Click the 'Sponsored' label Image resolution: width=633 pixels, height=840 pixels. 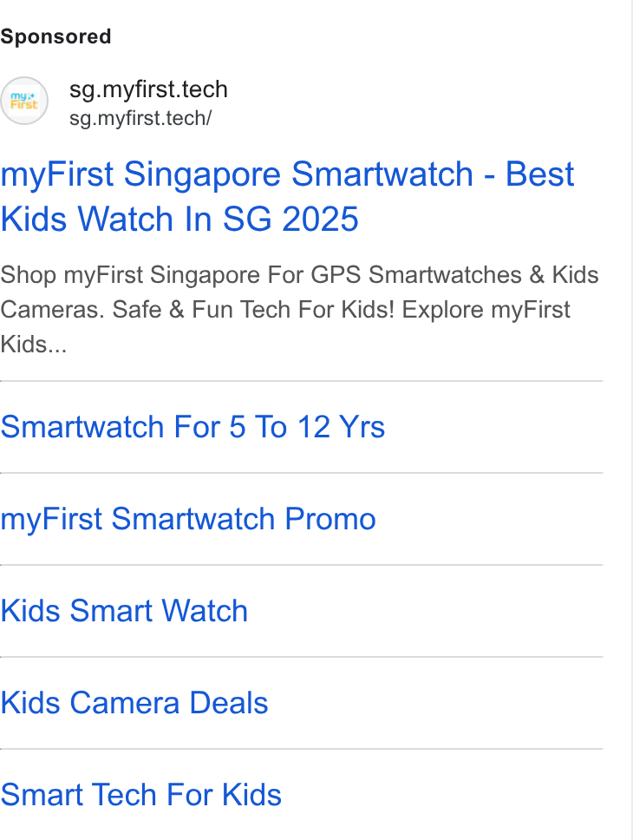(55, 37)
